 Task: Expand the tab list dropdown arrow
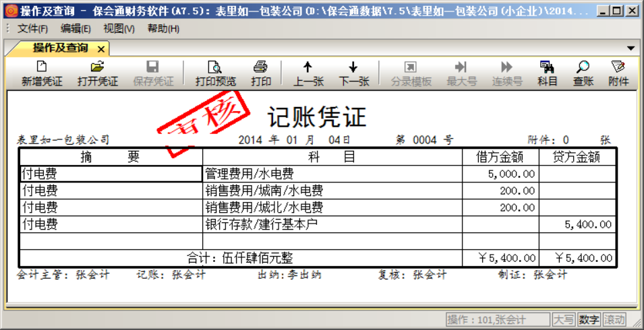coord(631,48)
